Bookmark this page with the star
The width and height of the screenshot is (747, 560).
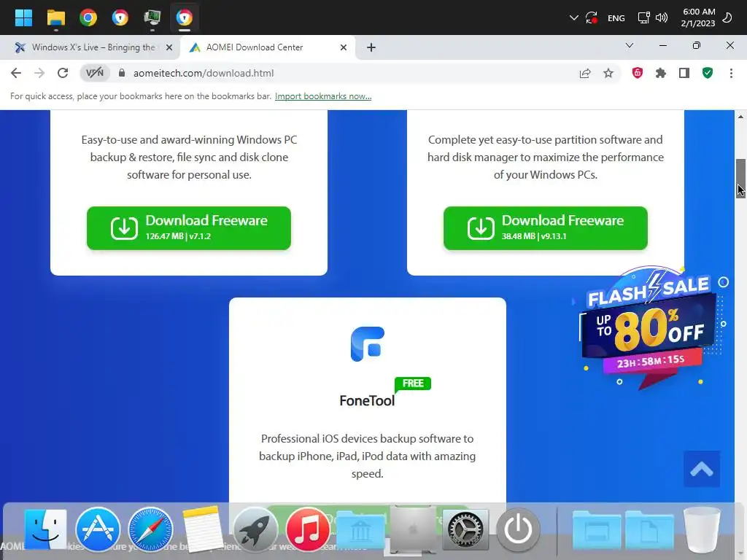point(608,73)
